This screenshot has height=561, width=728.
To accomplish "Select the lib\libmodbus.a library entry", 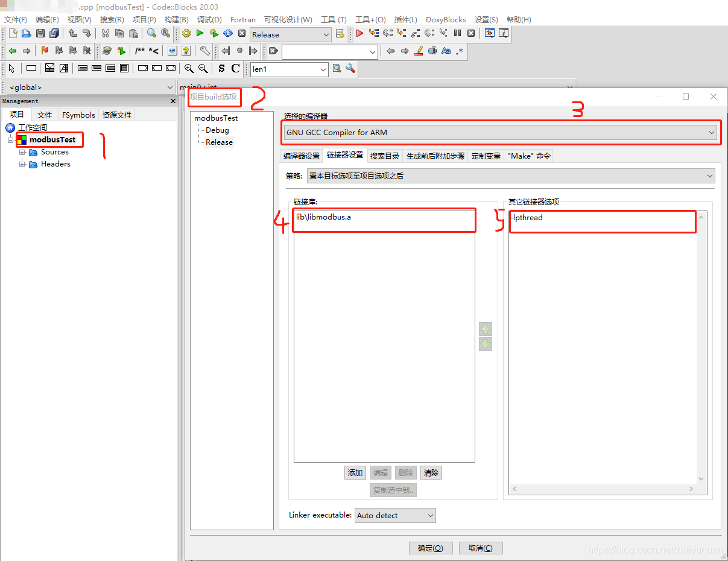I will point(323,217).
